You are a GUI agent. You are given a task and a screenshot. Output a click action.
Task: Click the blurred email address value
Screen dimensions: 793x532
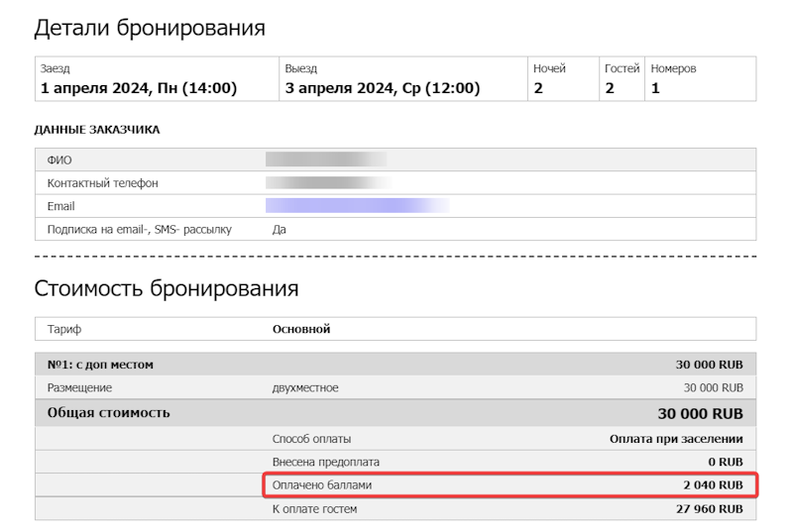point(358,205)
